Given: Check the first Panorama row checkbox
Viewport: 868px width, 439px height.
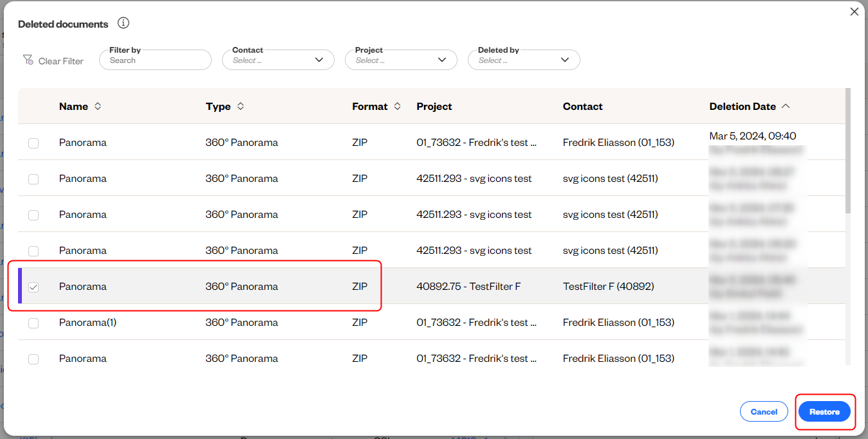Looking at the screenshot, I should [33, 143].
